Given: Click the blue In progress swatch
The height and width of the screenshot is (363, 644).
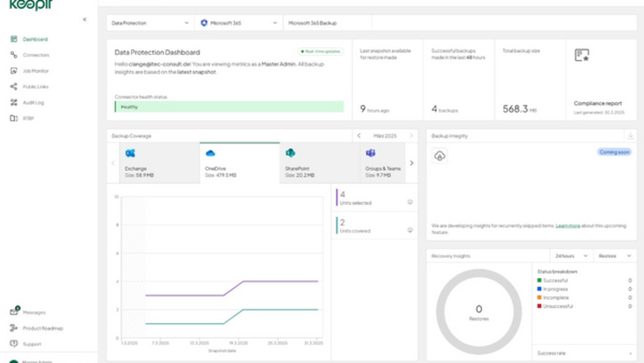Looking at the screenshot, I should (x=539, y=289).
